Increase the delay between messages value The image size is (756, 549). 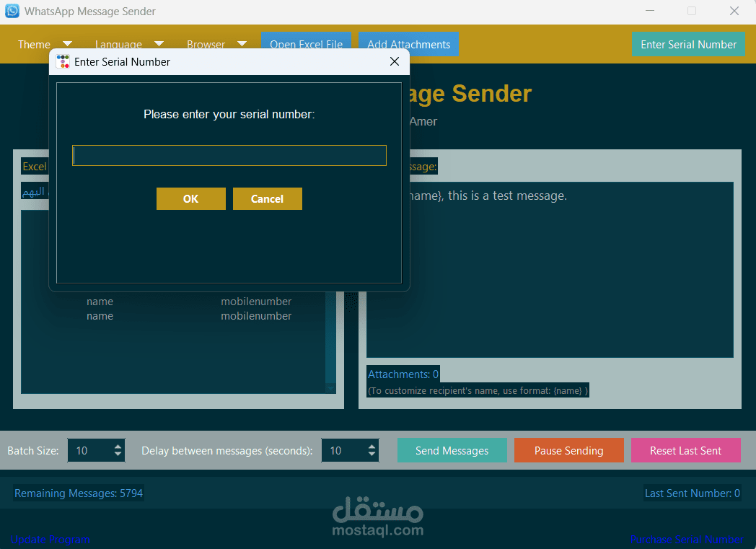click(x=372, y=447)
